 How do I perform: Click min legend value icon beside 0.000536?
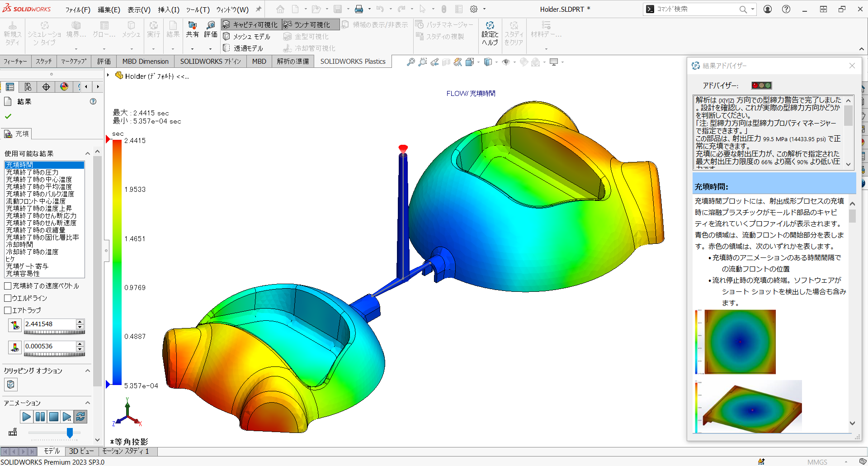click(x=15, y=347)
